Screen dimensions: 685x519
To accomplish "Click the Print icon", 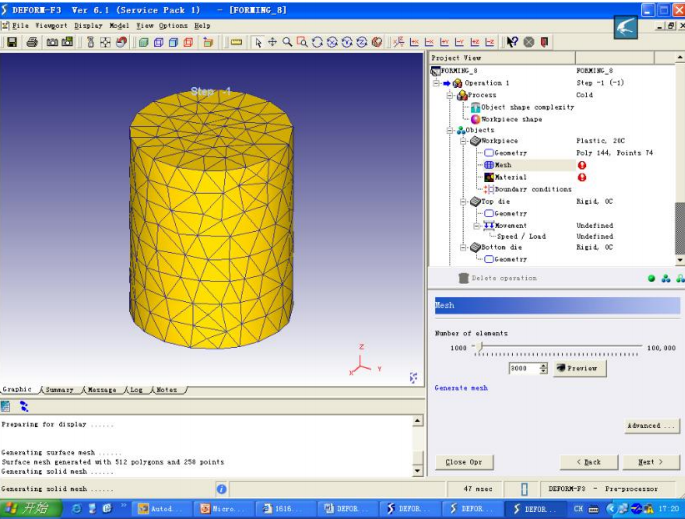I will point(32,42).
